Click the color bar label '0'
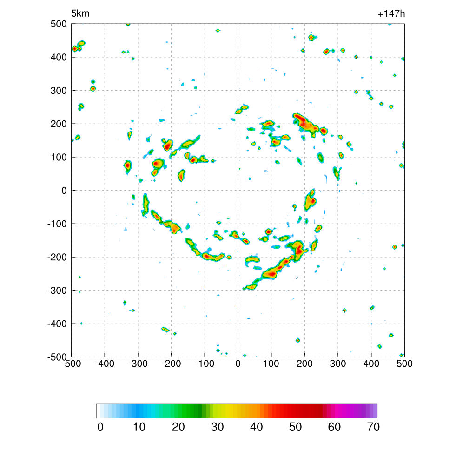This screenshot has width=476, height=476. [x=100, y=427]
